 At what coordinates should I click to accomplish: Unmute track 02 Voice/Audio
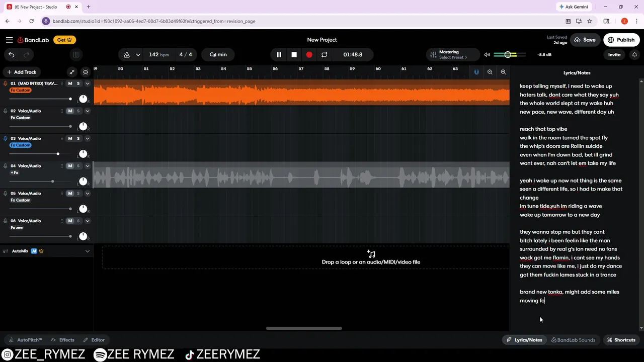tap(70, 111)
